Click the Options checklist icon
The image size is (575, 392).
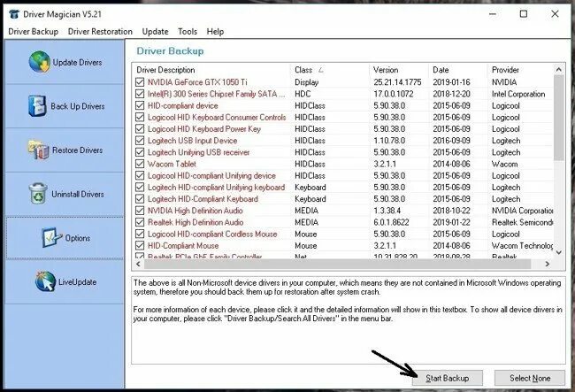(51, 238)
